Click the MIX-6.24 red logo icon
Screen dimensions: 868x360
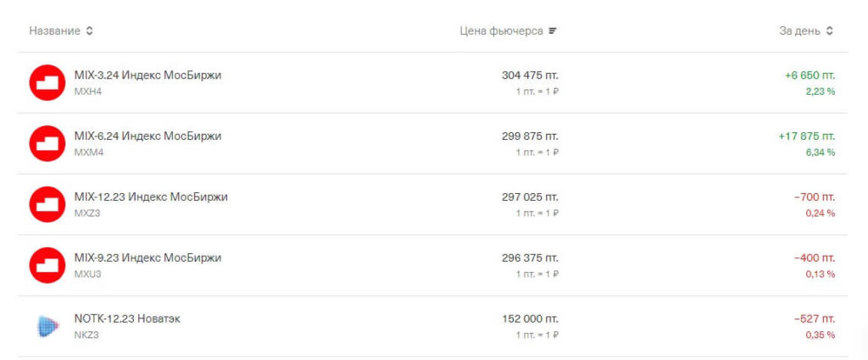(x=47, y=143)
